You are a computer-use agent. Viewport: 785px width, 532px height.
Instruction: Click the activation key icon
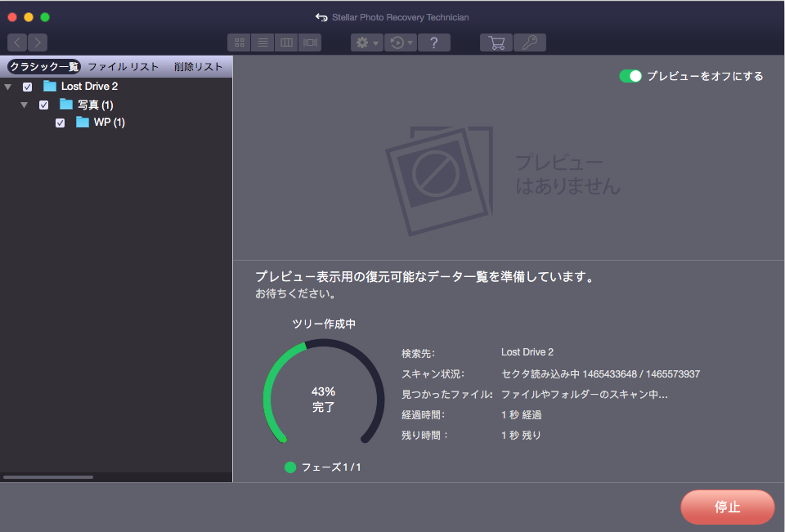tap(530, 42)
